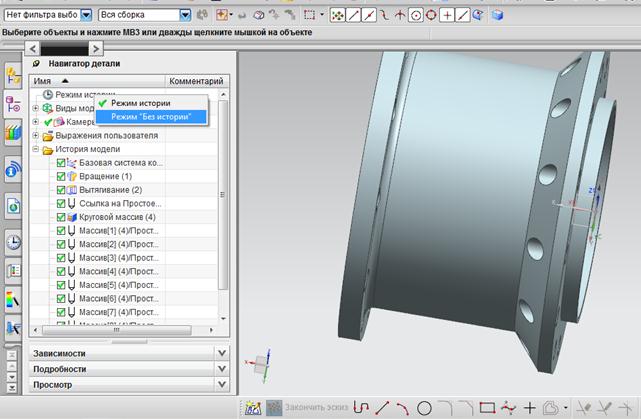Select Режим истории in the popup menu
The width and height of the screenshot is (641, 419).
click(141, 103)
